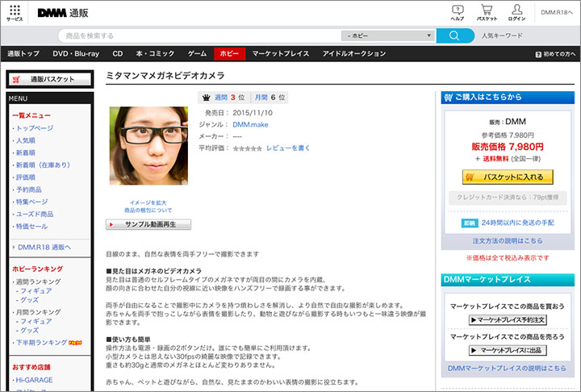Screen dimensions: 581x392
Task: Select the ゲーム nav item
Action: (x=197, y=54)
